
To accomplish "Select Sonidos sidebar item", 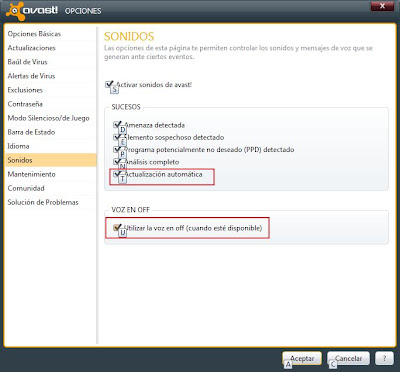I will point(51,160).
